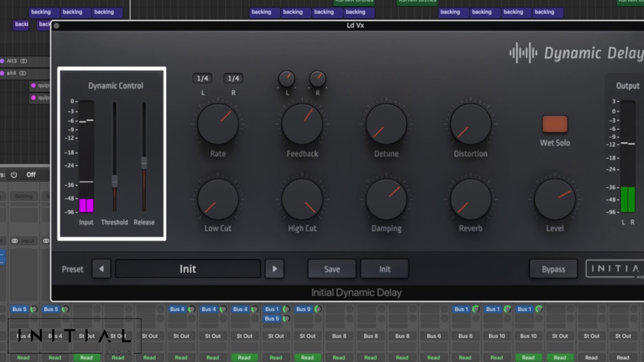Click the Output L R level meter
The image size is (644, 362).
[627, 156]
